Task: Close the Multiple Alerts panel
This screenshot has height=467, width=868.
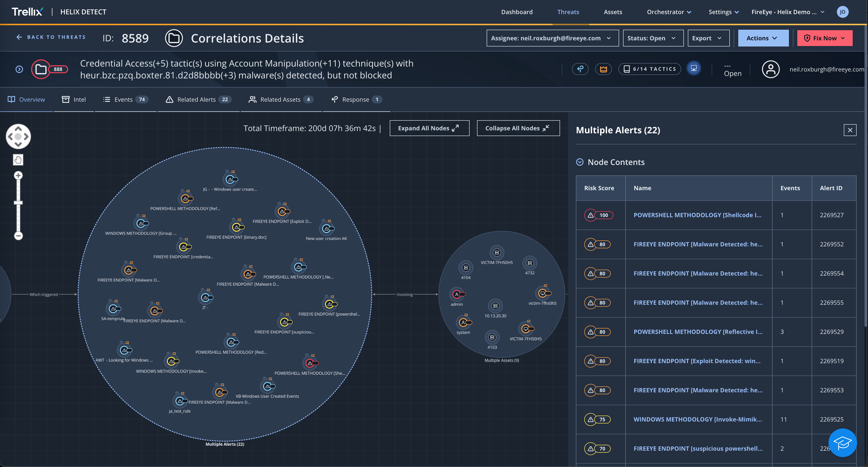Action: [850, 130]
